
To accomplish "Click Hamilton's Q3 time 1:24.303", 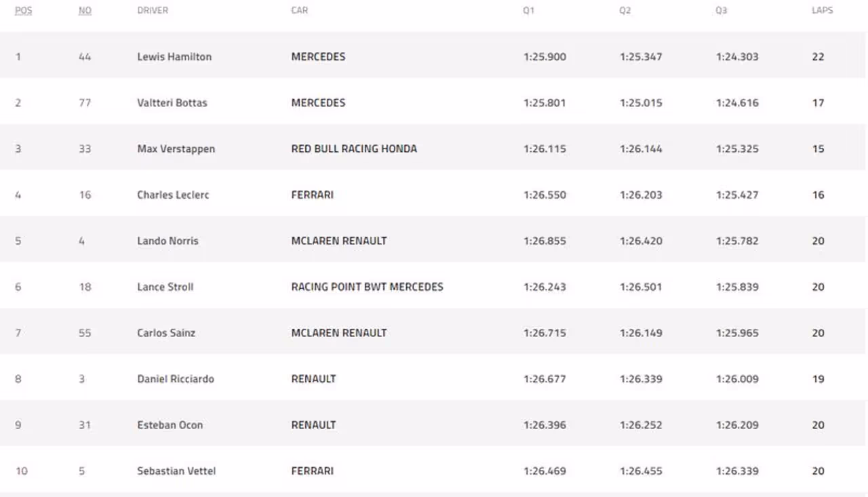I will (737, 57).
